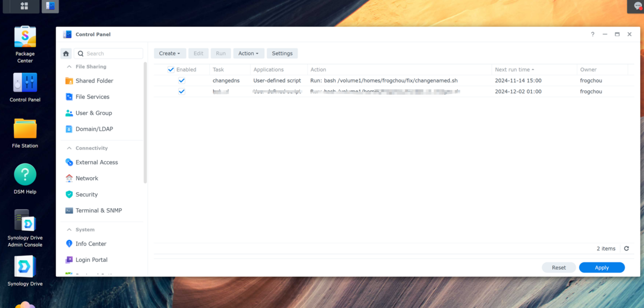Screen dimensions: 644x308
Task: Disable the changedns task checkbox
Action: coord(182,80)
